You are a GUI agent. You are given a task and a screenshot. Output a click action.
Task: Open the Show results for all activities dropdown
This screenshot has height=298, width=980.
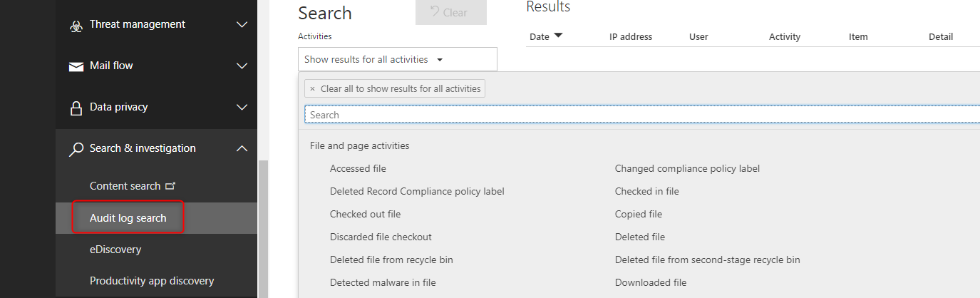click(397, 59)
